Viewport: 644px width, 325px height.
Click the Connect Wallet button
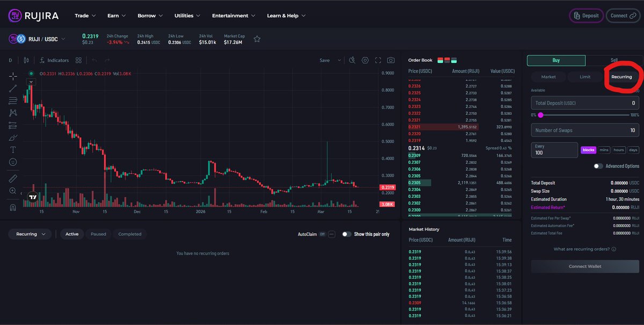584,266
